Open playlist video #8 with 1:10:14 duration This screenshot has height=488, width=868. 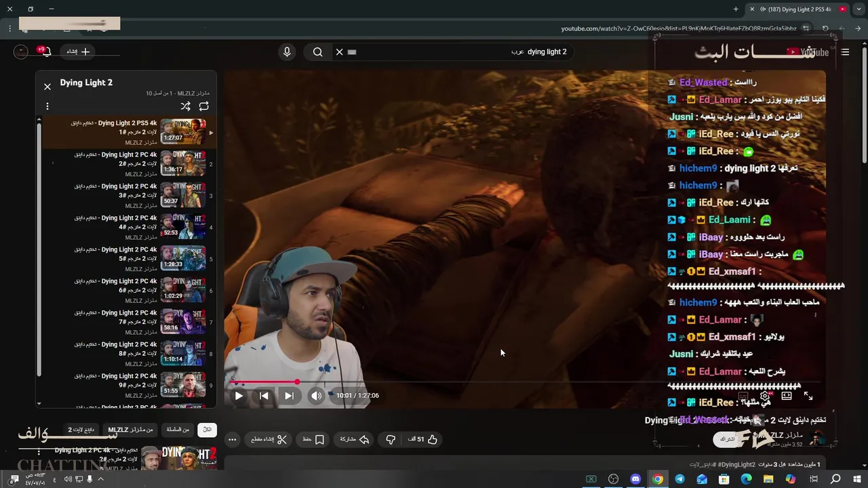[129, 354]
